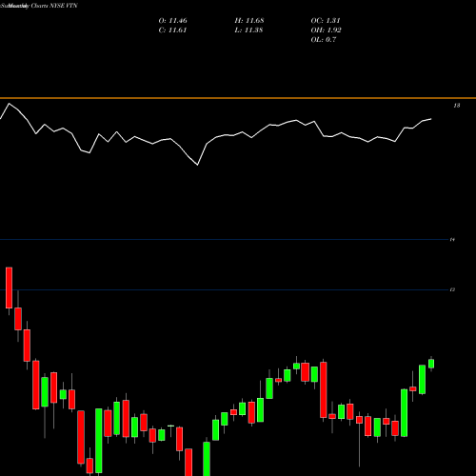The height and width of the screenshot is (476, 476).
Task: Click the '14' price axis label
Action: pos(452,240)
